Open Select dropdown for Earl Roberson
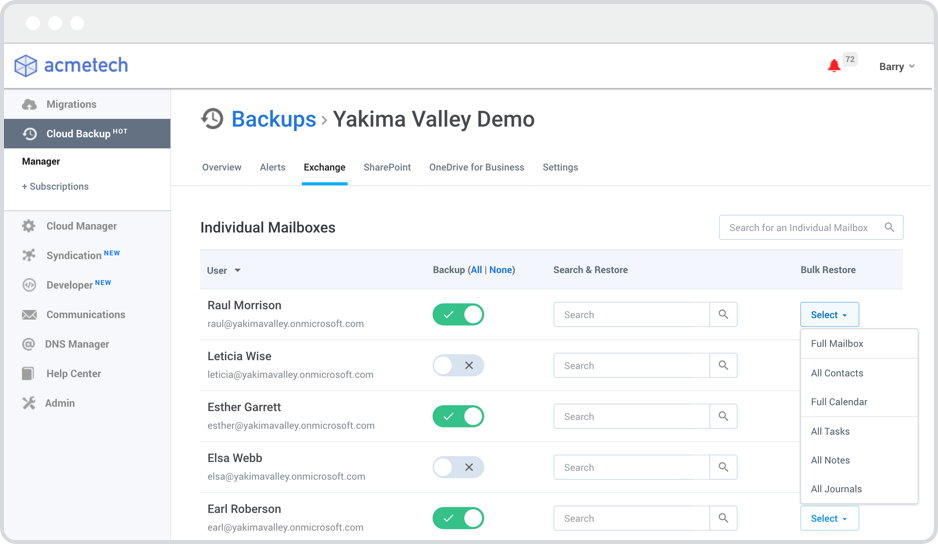 click(x=829, y=518)
